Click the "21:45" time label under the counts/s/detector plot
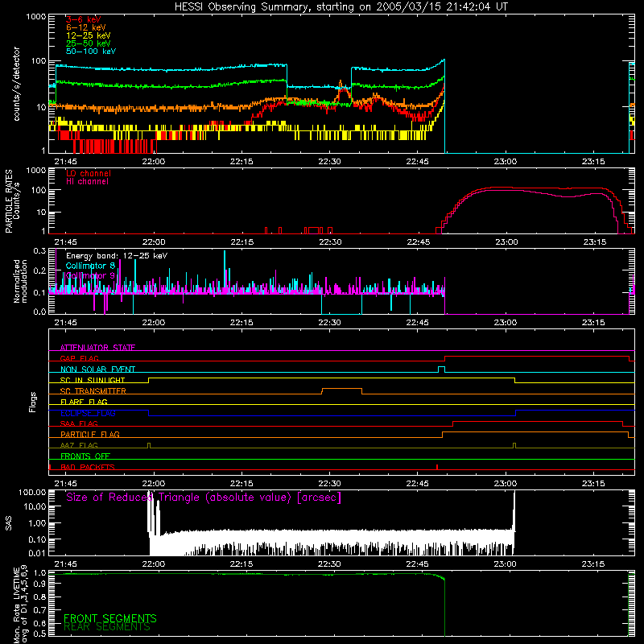The width and height of the screenshot is (644, 644). [x=66, y=162]
